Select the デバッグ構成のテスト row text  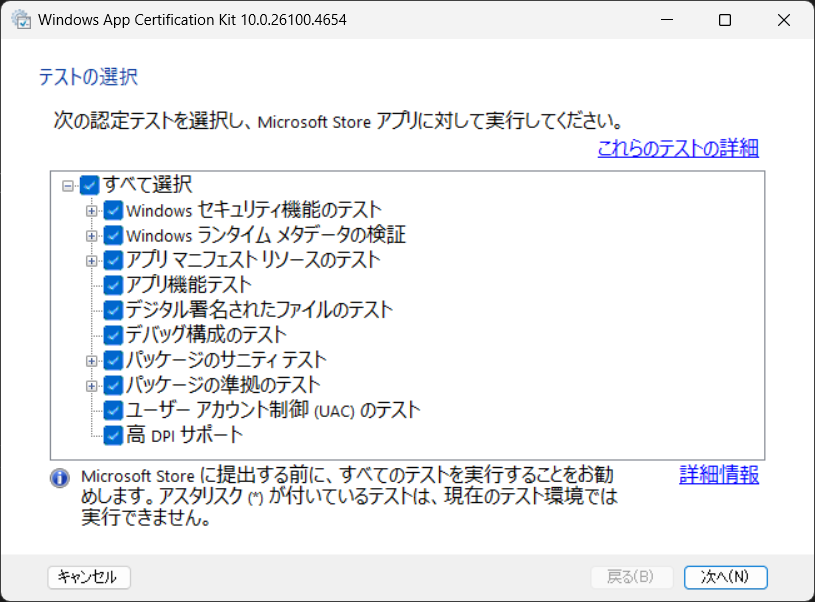click(x=206, y=335)
